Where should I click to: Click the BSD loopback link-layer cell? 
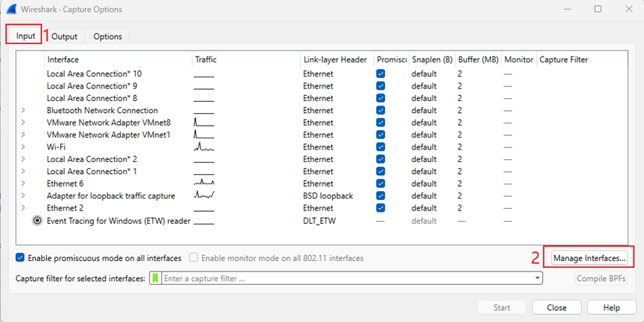point(328,196)
